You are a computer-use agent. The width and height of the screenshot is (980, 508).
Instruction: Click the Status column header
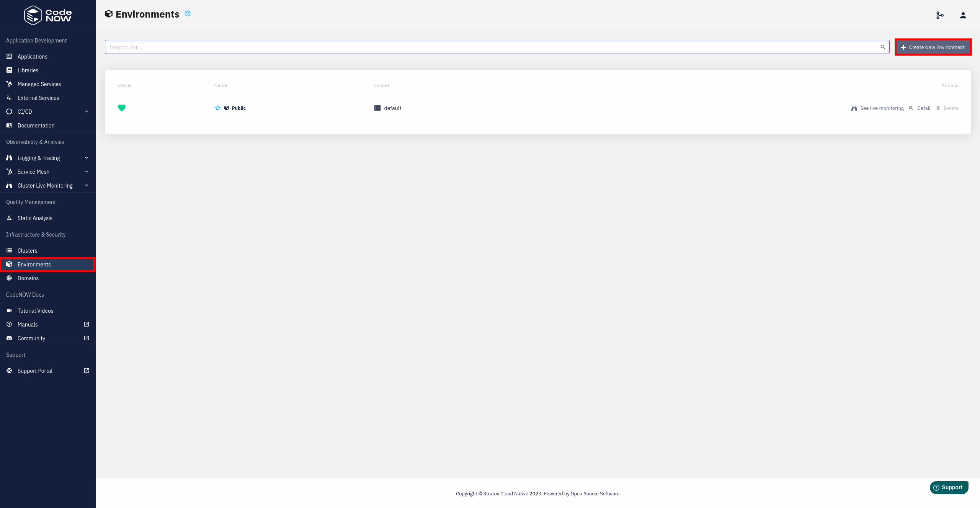(124, 85)
